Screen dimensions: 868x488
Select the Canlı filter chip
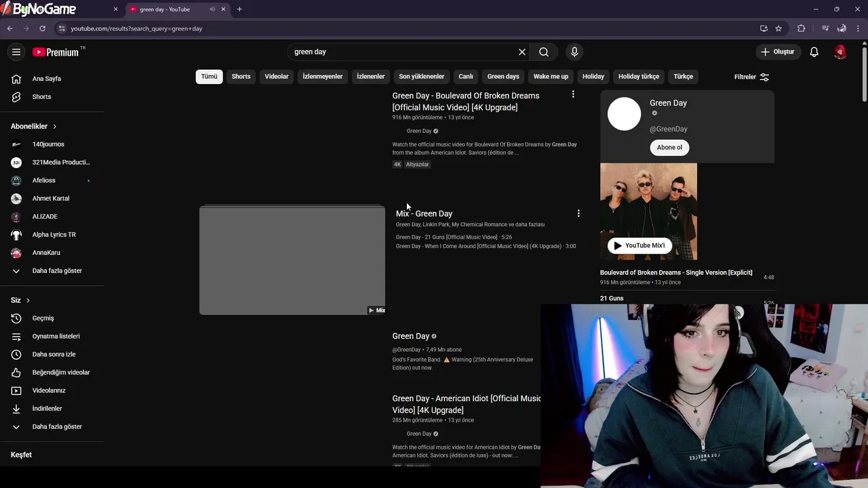(465, 77)
